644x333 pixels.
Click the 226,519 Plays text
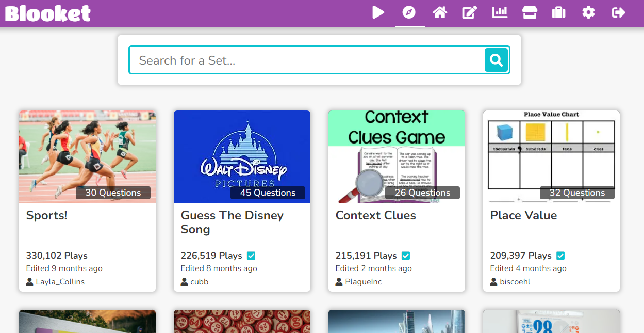click(x=211, y=256)
